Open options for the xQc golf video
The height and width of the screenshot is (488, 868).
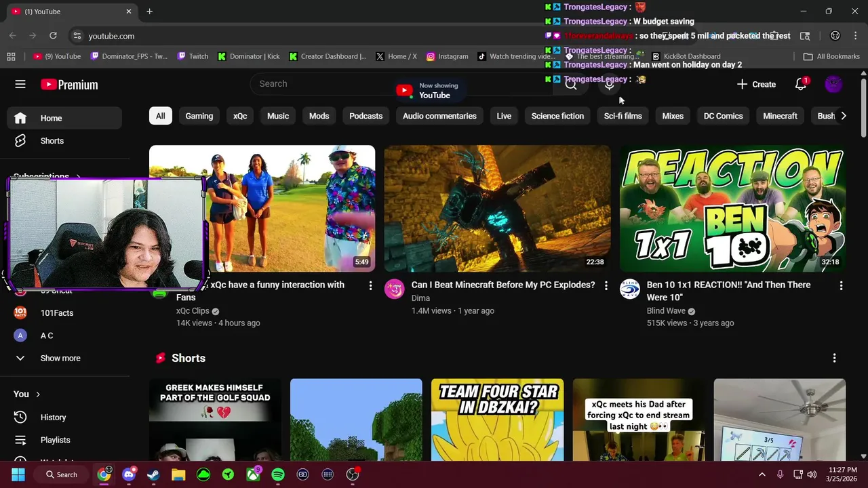(x=370, y=286)
